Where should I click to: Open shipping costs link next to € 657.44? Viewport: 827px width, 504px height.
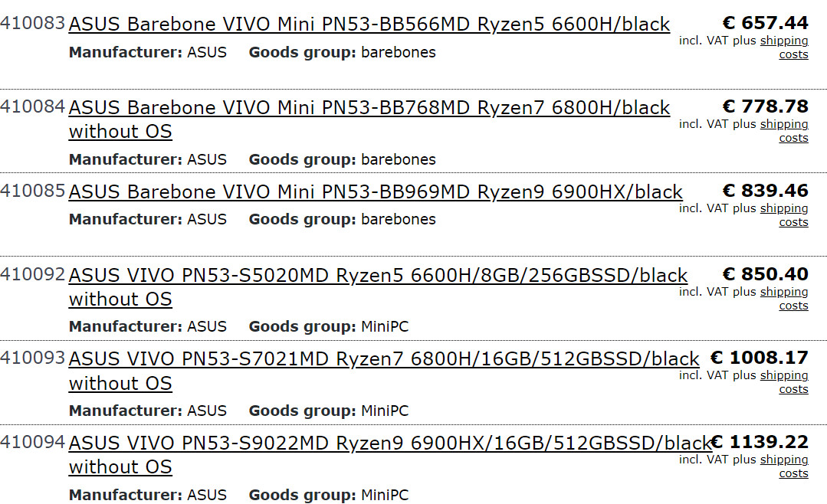pyautogui.click(x=784, y=40)
